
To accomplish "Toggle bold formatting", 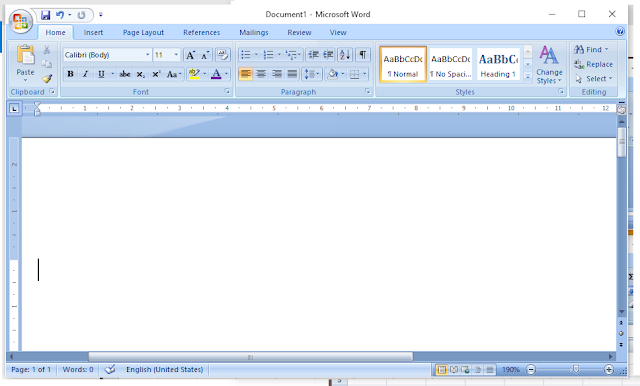I will coord(70,74).
